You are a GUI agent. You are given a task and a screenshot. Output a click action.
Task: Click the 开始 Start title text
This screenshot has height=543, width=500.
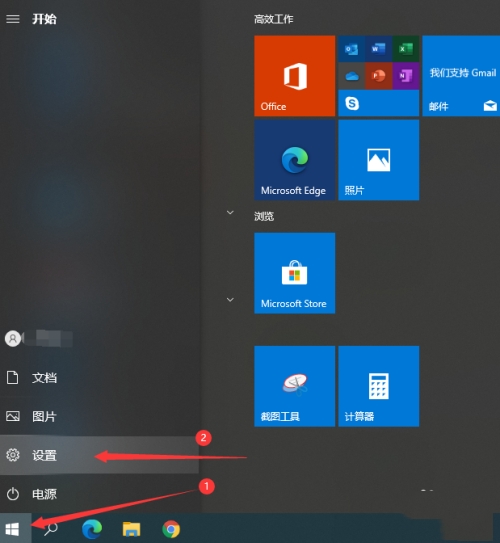click(44, 19)
